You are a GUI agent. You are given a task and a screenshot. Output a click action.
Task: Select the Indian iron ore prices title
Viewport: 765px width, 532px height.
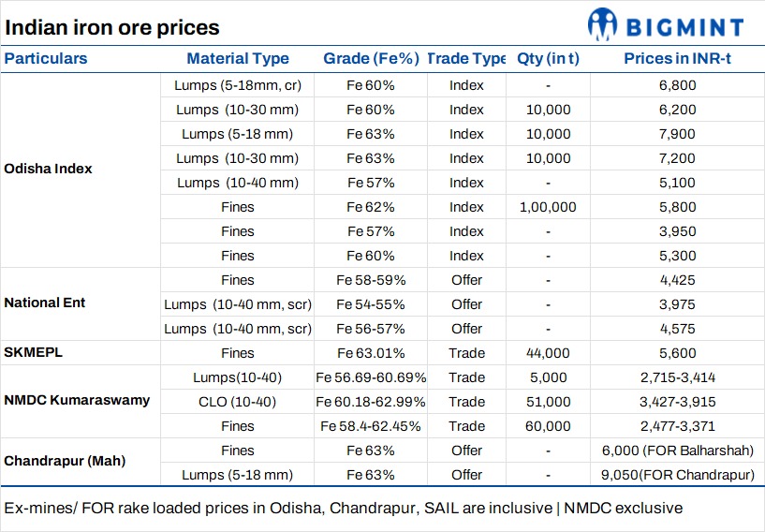[112, 27]
